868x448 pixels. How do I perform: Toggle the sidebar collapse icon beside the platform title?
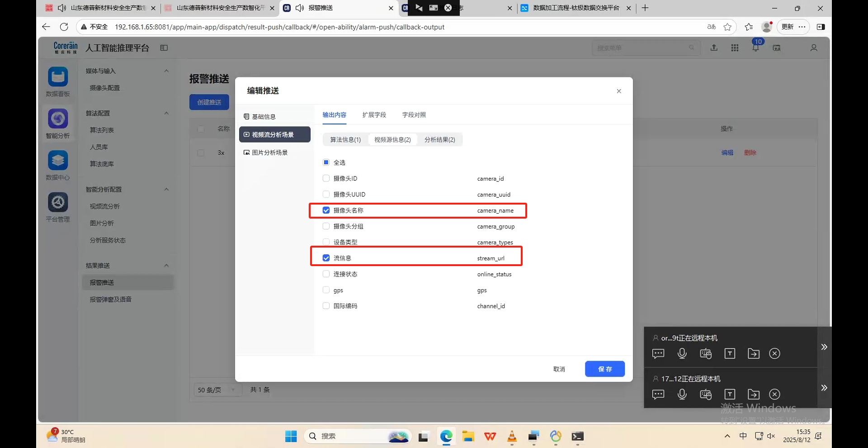point(164,48)
